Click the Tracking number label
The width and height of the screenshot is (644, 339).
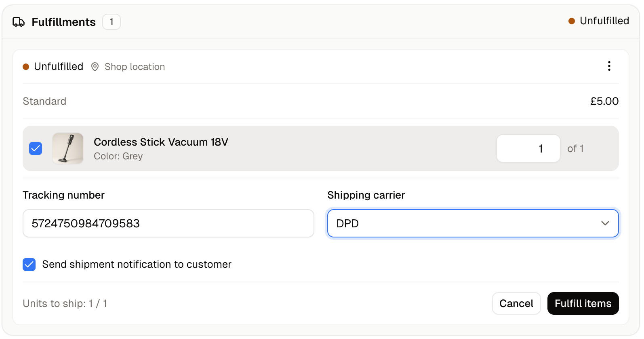tap(64, 195)
